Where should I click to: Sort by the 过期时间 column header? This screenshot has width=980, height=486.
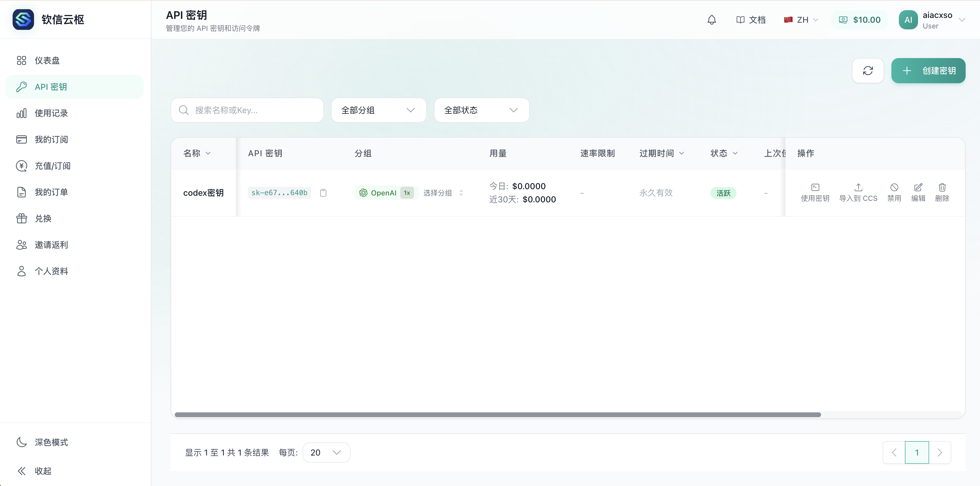pos(662,153)
